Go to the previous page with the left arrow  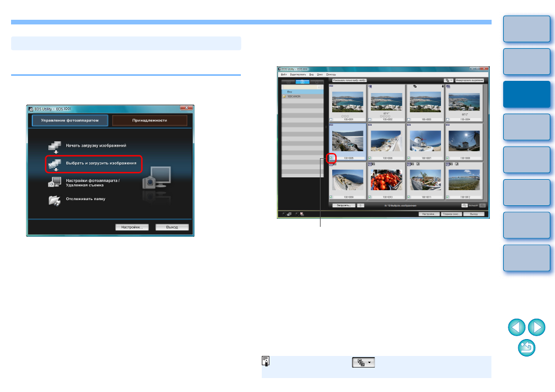click(x=517, y=327)
